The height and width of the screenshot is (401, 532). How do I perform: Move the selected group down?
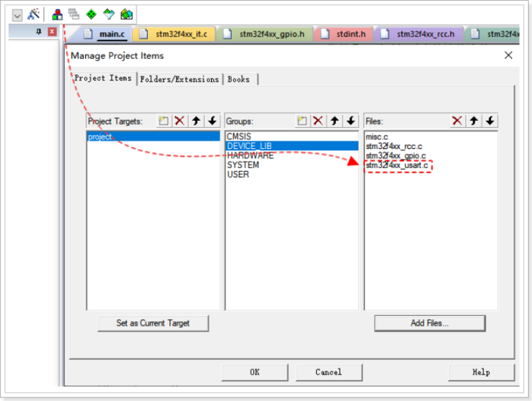pos(351,121)
